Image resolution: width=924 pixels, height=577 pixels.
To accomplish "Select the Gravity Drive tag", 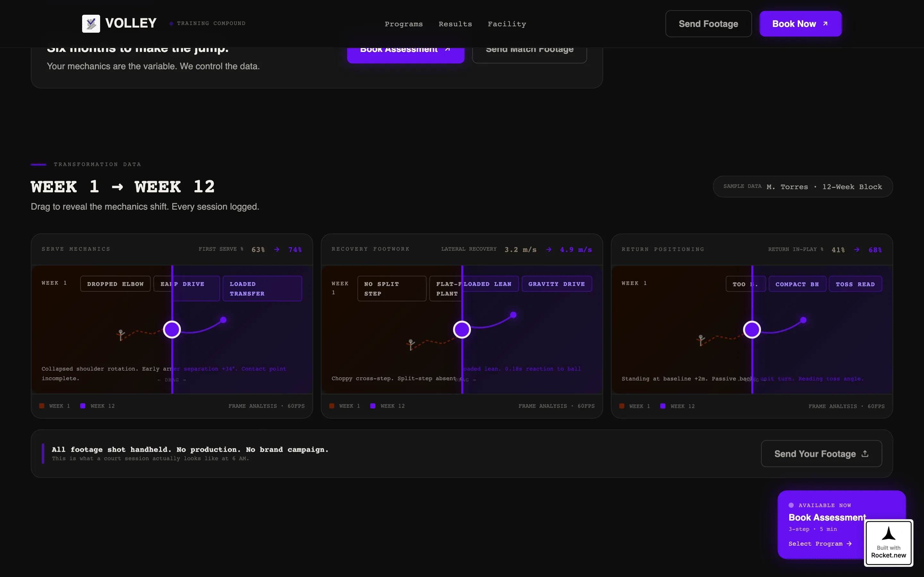I will 557,284.
